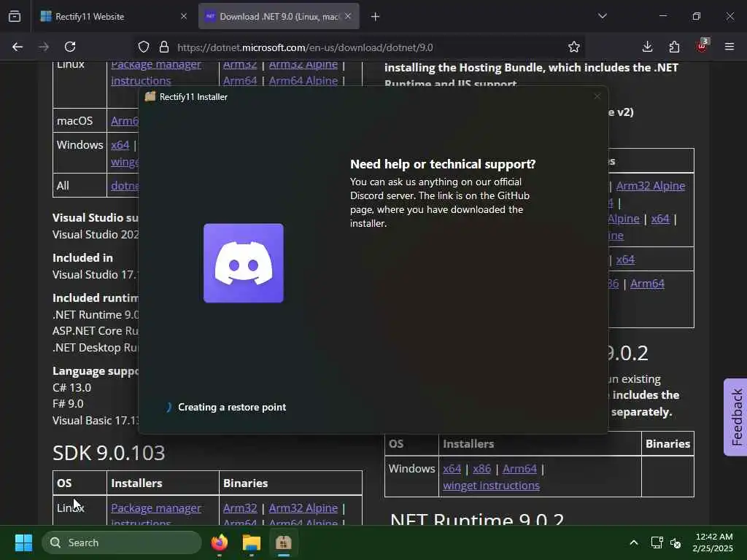Click the Firefox forward arrow

coord(43,47)
